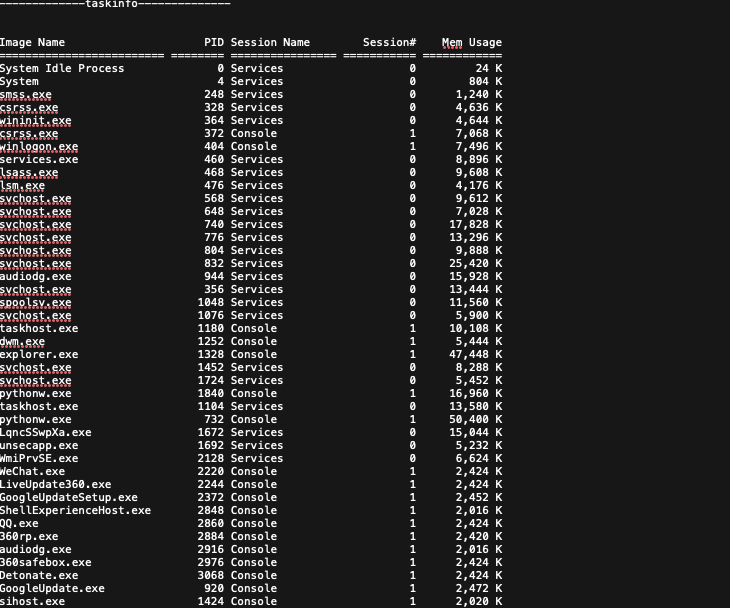Select PID 1840 of pythonw.exe
The width and height of the screenshot is (730, 608).
[211, 393]
